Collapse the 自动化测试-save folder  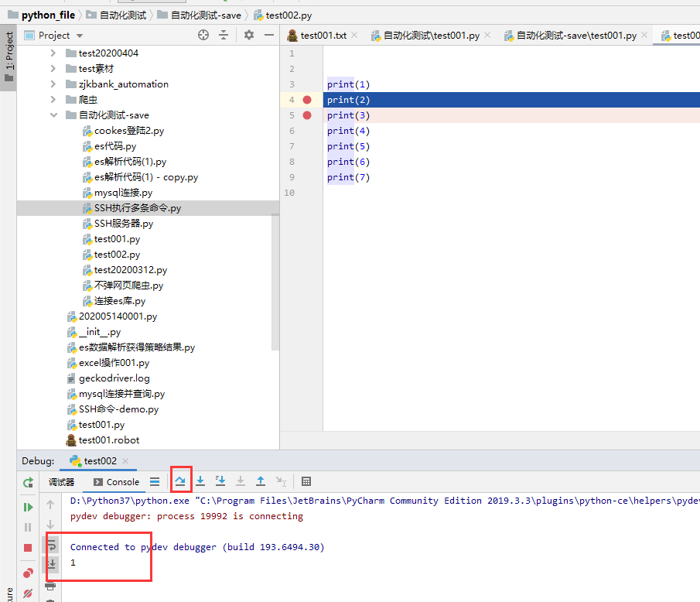point(53,115)
